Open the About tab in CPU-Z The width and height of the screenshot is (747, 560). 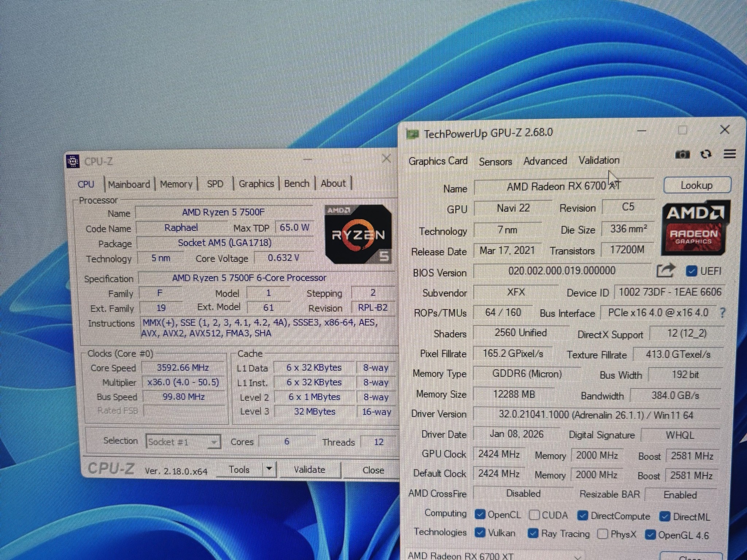(x=333, y=183)
